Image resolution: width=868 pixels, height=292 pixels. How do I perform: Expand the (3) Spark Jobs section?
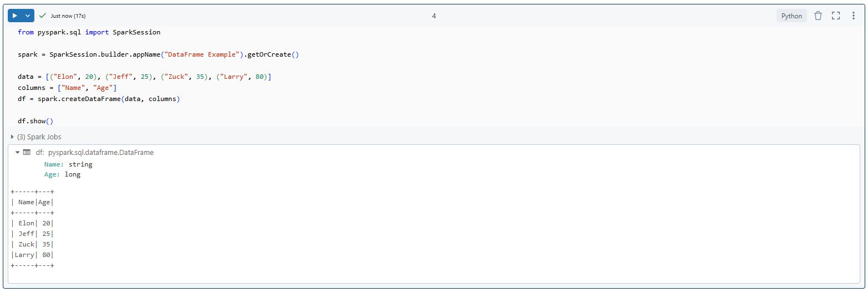coord(36,137)
